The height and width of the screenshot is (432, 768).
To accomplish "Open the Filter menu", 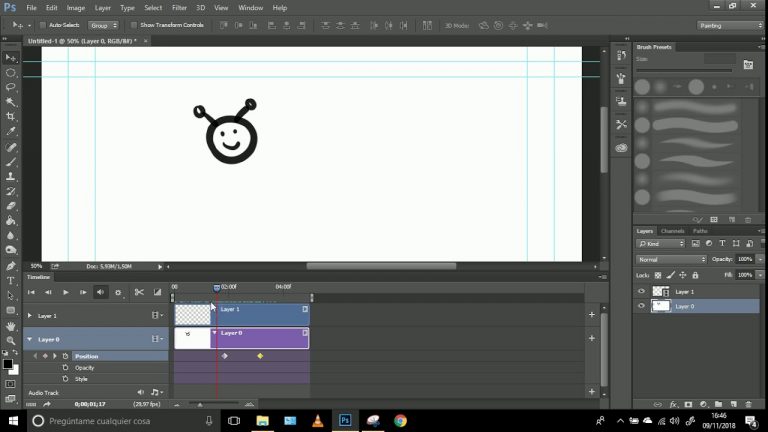I will (x=179, y=8).
